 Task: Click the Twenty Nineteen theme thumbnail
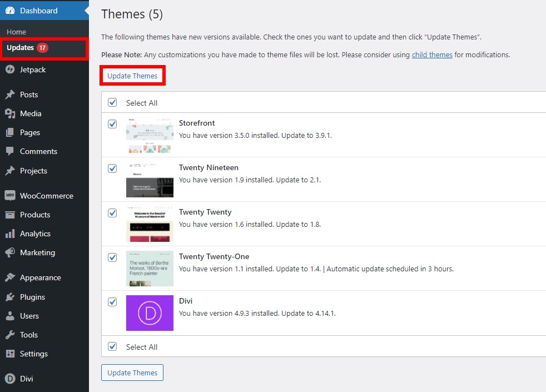point(150,180)
